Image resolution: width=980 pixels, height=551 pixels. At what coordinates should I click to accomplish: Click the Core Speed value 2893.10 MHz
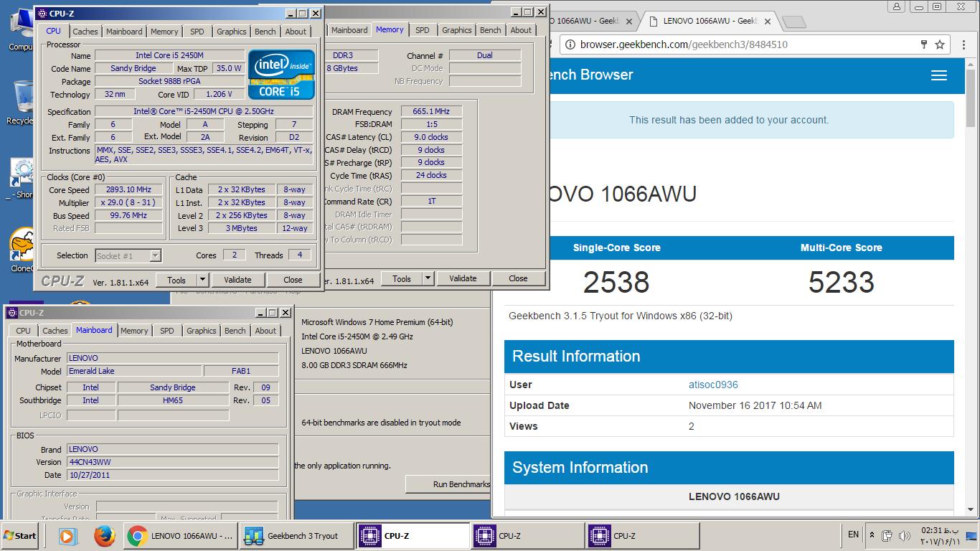coord(128,190)
